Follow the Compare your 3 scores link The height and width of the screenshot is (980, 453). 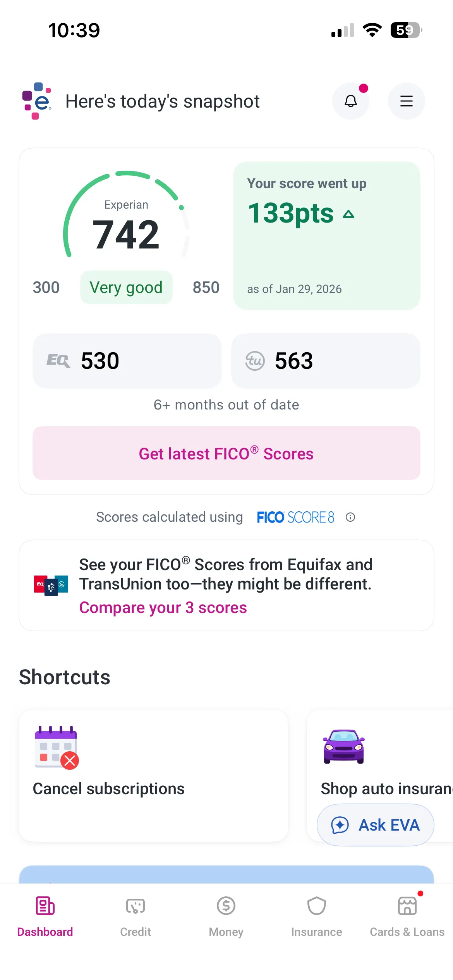pos(163,608)
